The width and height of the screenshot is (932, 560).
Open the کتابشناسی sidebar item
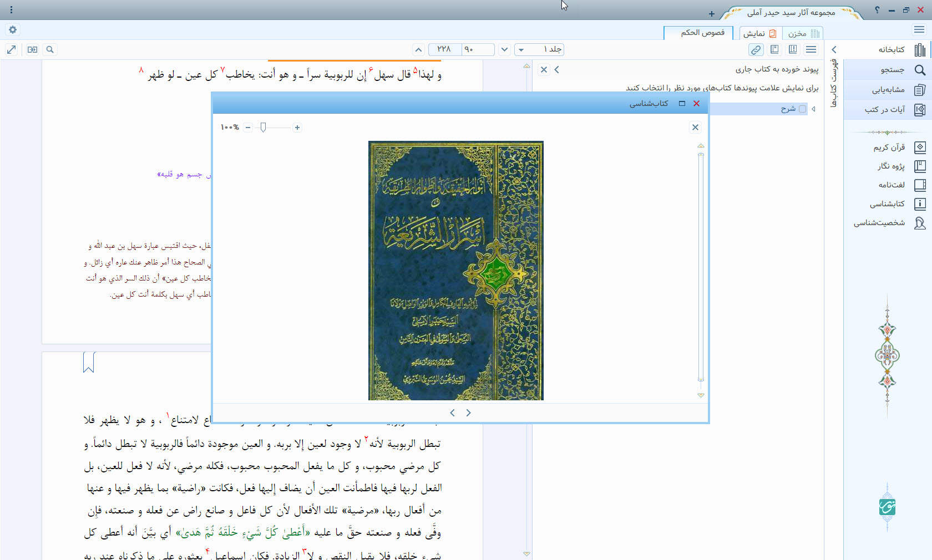coord(897,204)
